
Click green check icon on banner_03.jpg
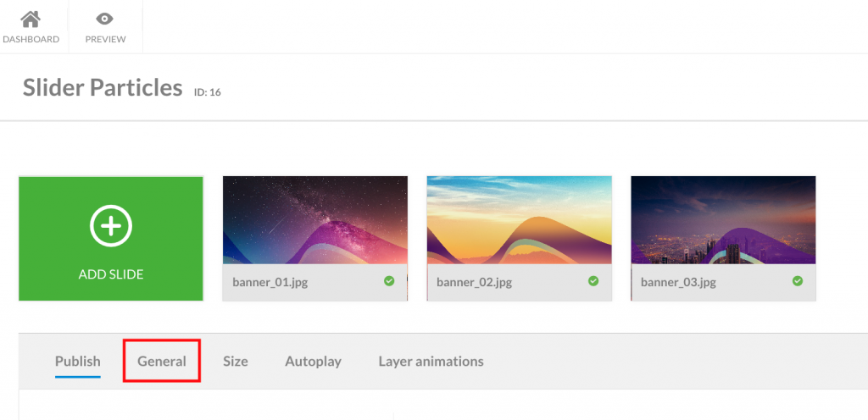(798, 281)
